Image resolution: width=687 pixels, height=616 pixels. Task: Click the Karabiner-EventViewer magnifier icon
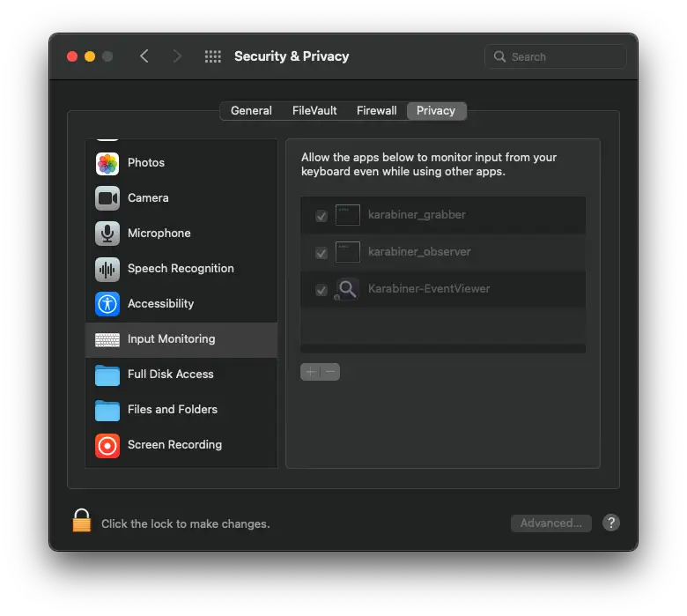point(347,289)
